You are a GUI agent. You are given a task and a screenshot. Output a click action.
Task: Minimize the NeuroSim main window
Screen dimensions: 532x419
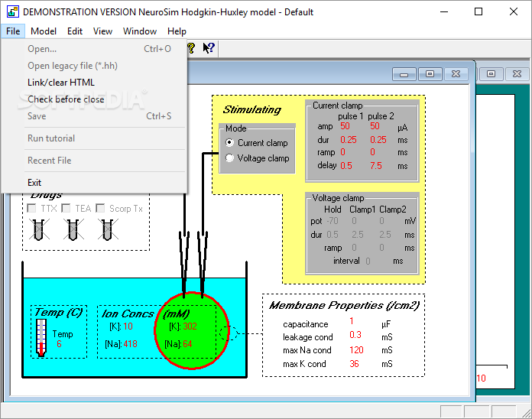pyautogui.click(x=444, y=12)
